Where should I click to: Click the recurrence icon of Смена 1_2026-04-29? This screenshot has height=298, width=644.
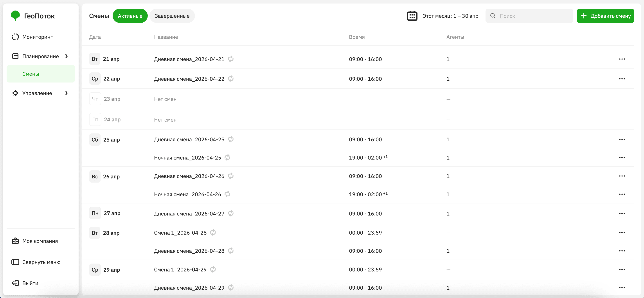[213, 269]
